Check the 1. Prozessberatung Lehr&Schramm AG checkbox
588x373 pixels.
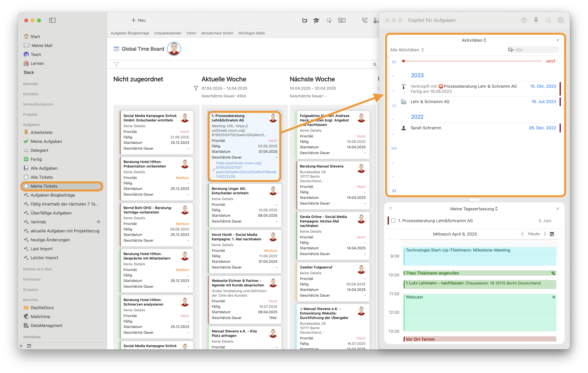(393, 221)
